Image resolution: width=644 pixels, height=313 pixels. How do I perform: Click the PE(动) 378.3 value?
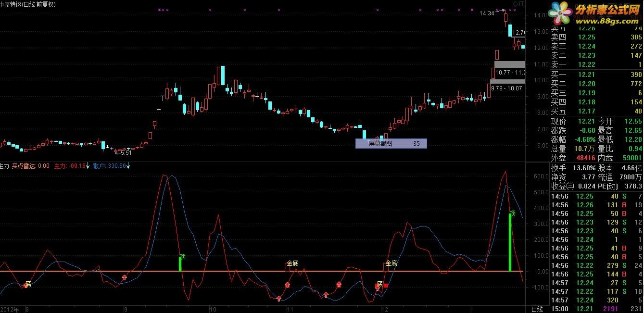(633, 186)
